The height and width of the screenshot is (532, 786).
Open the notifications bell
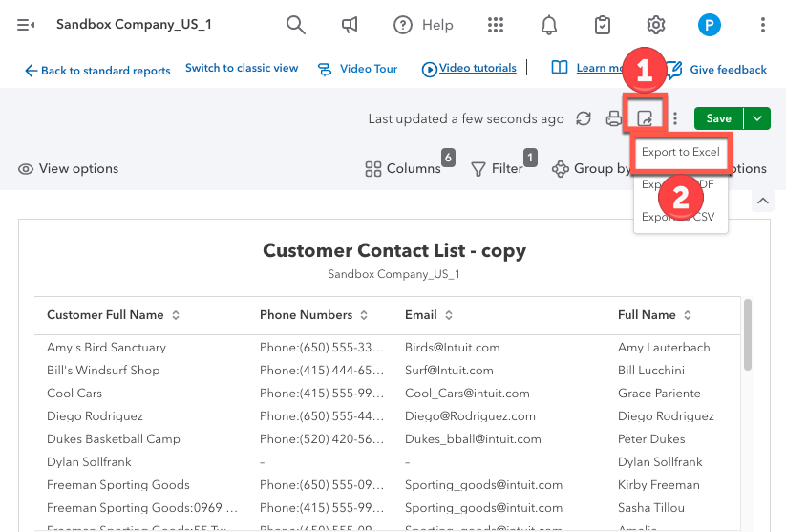(x=549, y=25)
